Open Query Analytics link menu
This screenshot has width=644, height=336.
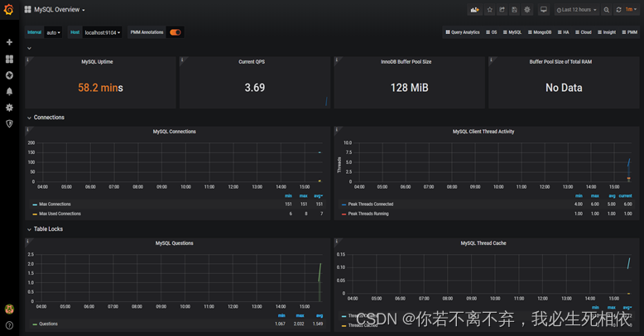(463, 32)
